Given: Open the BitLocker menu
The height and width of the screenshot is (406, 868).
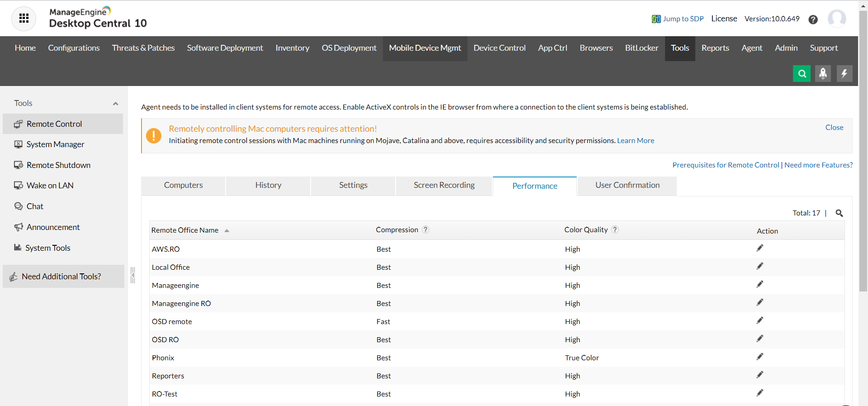Looking at the screenshot, I should [642, 48].
